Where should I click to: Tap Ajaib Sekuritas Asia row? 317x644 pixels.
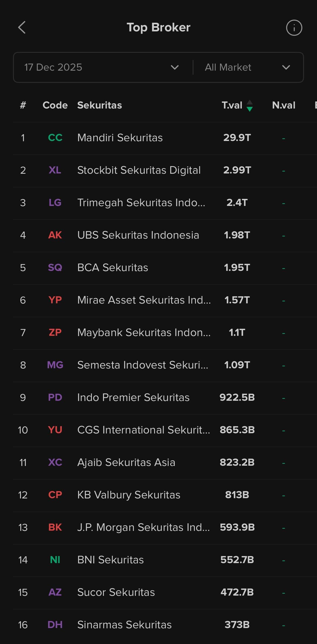[x=126, y=462]
